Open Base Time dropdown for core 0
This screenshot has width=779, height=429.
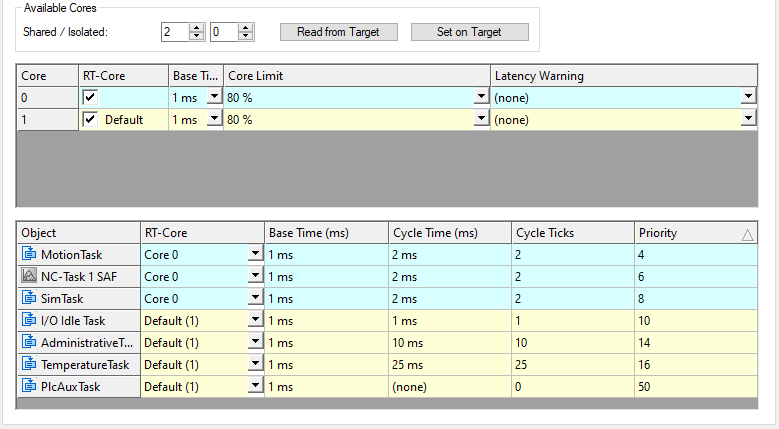coord(214,96)
